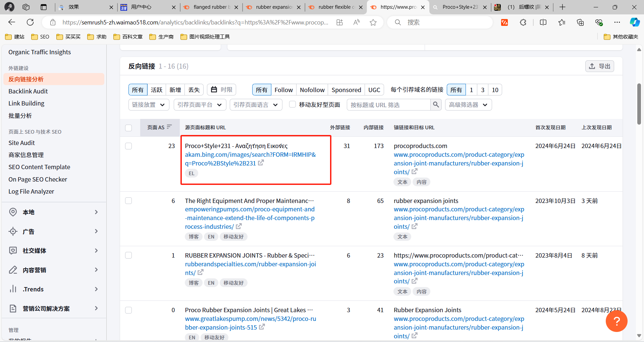Expand 广告 sidebar section
Image resolution: width=644 pixels, height=342 pixels.
(x=54, y=231)
